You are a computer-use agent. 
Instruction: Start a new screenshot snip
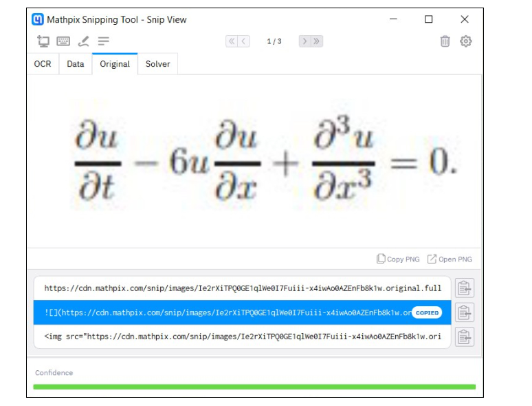pos(43,41)
